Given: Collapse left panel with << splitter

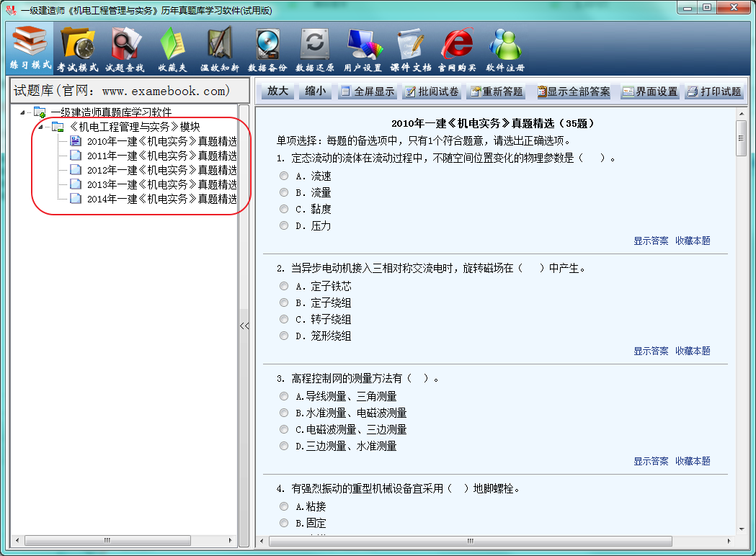Looking at the screenshot, I should pos(244,326).
